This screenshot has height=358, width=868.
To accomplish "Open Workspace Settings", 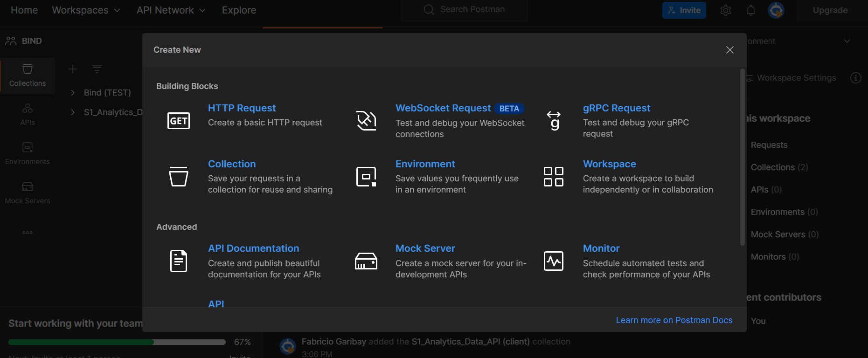I will pyautogui.click(x=796, y=78).
